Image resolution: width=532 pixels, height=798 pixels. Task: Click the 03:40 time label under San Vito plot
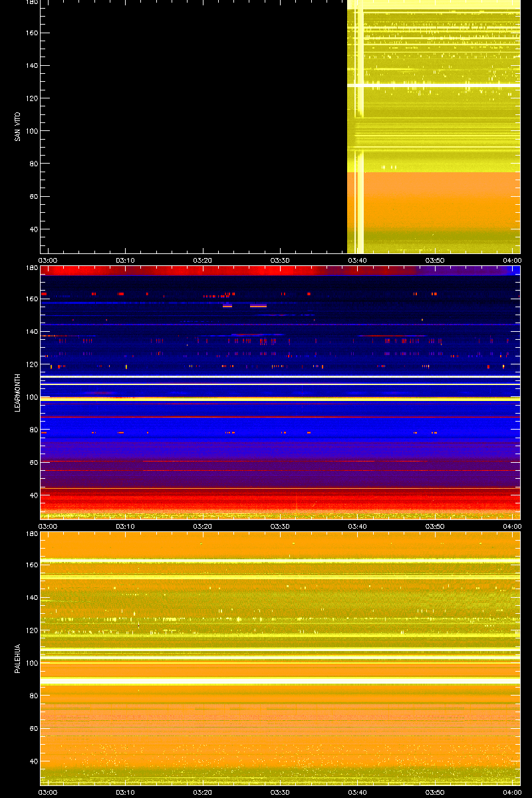click(x=358, y=260)
